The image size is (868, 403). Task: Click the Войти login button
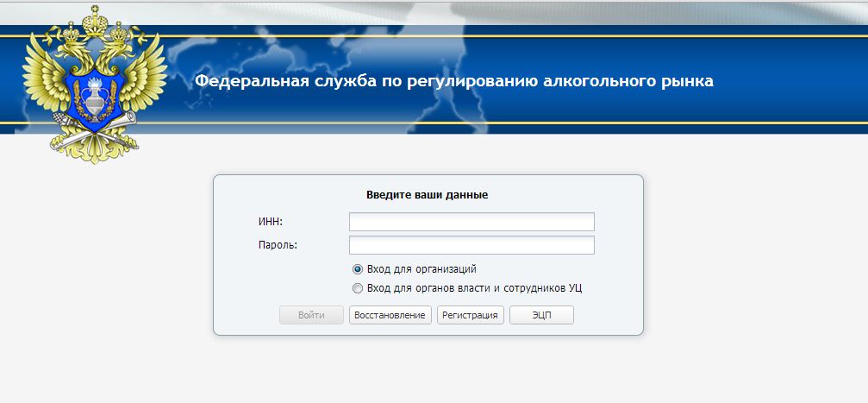311,315
